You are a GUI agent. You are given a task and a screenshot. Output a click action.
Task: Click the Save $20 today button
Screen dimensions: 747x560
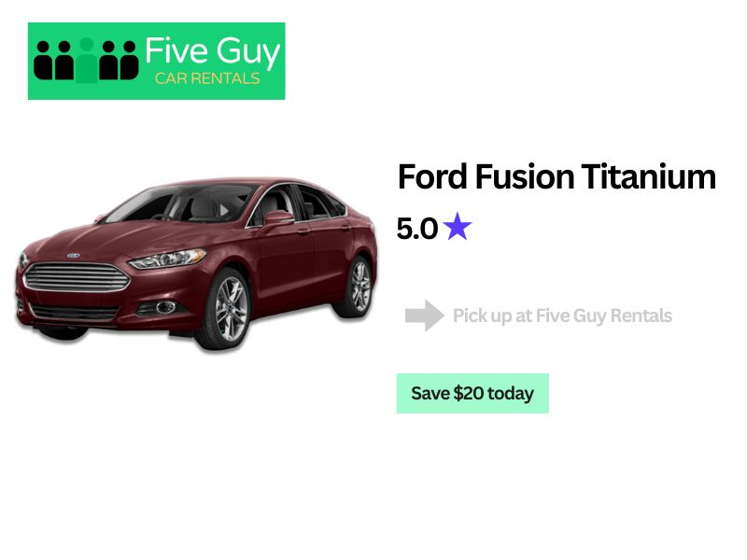click(x=472, y=393)
